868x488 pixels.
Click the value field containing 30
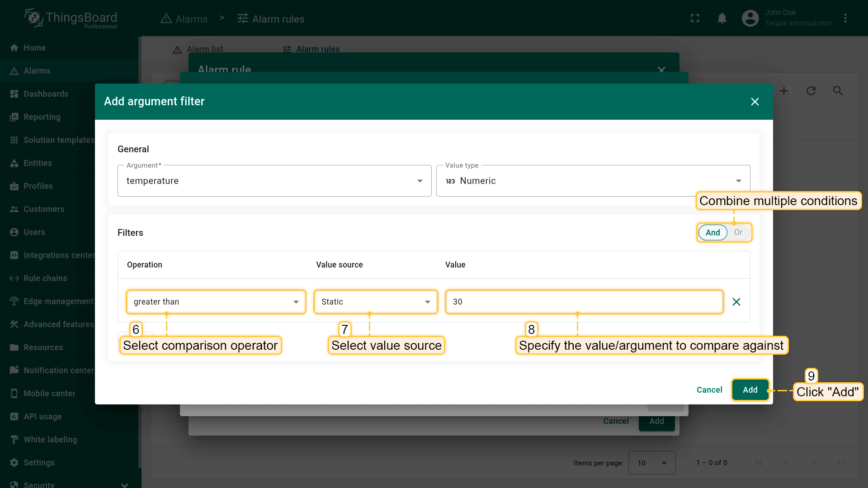(x=584, y=302)
